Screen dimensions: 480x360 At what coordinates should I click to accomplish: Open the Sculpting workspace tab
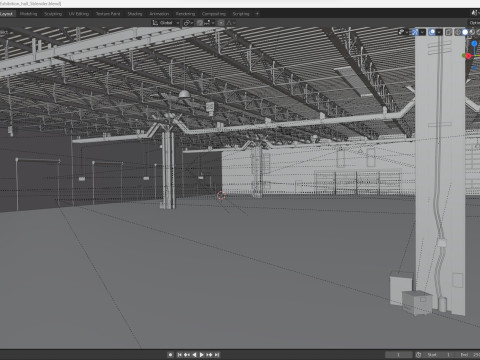tap(53, 14)
